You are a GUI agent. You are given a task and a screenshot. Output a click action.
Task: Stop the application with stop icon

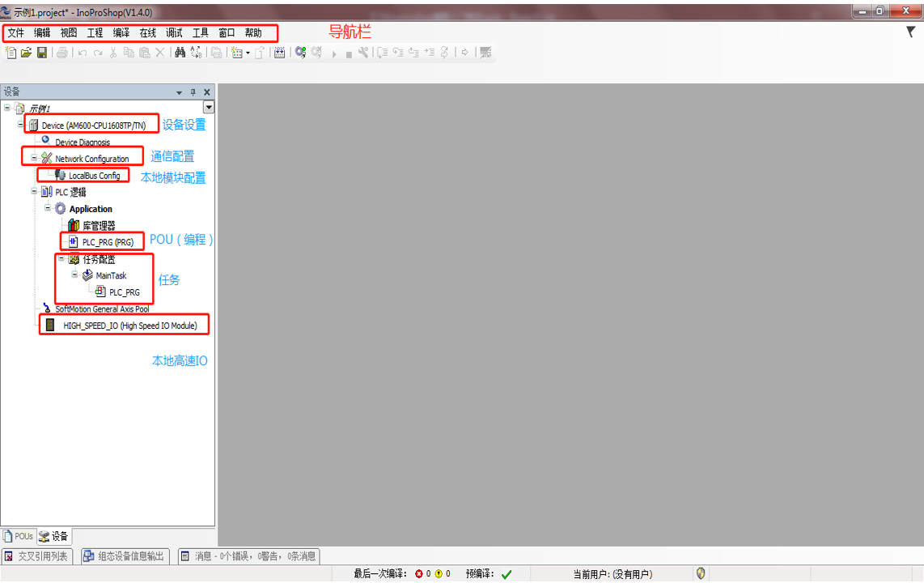point(349,54)
